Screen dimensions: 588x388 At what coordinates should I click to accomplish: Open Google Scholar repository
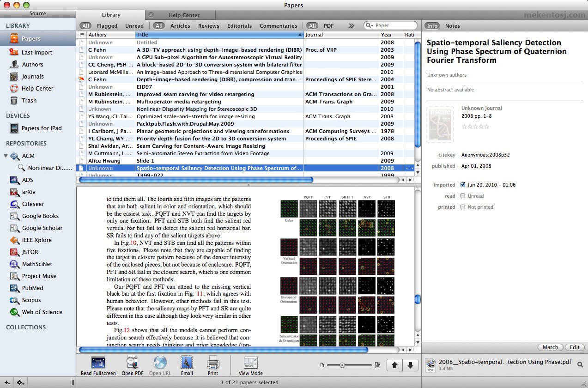coord(42,228)
